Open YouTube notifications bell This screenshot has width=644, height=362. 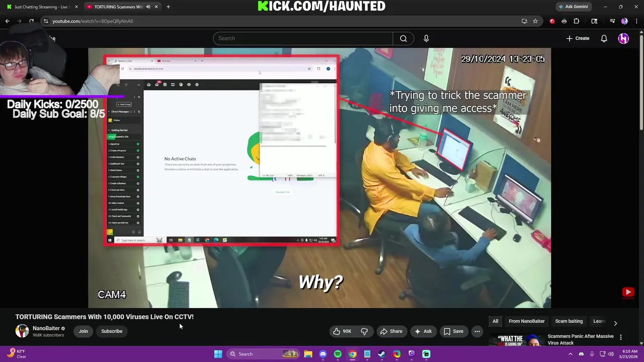604,38
